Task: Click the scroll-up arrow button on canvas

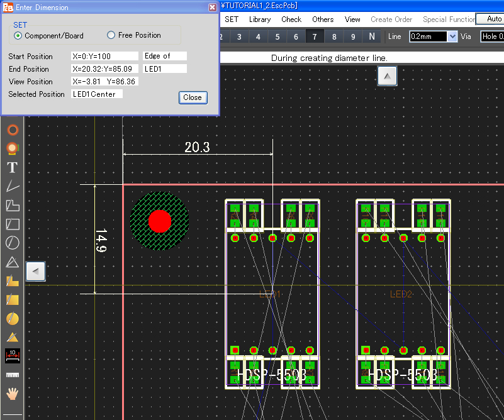Action: [387, 76]
